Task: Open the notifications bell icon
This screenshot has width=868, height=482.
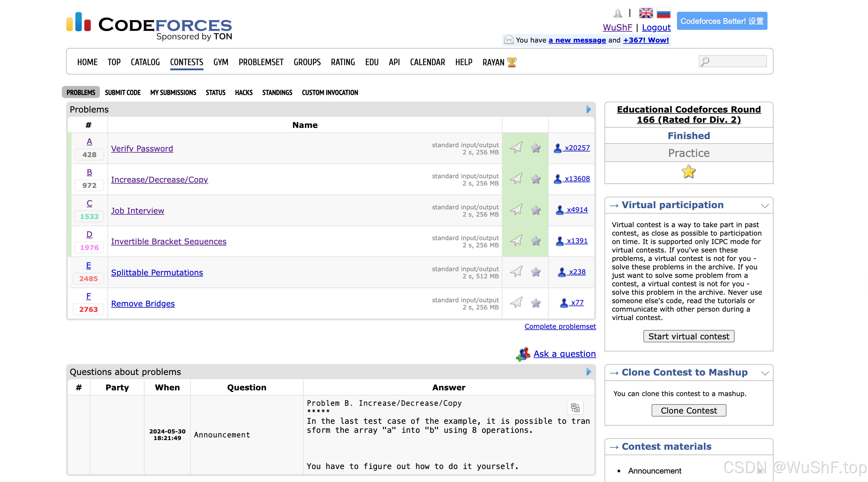Action: (x=617, y=13)
